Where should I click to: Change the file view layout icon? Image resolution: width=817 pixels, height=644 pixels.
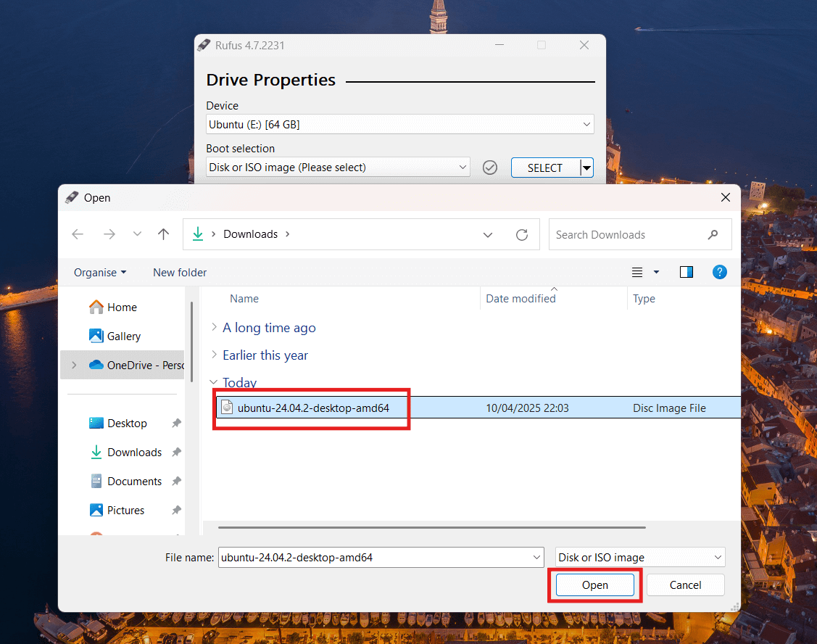pos(637,272)
